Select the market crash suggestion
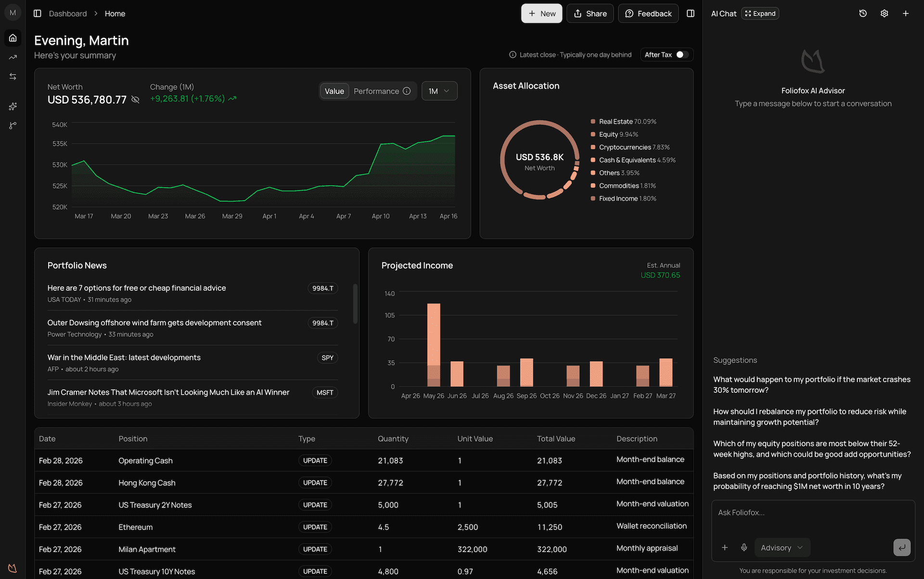Viewport: 924px width, 579px height. tap(812, 385)
